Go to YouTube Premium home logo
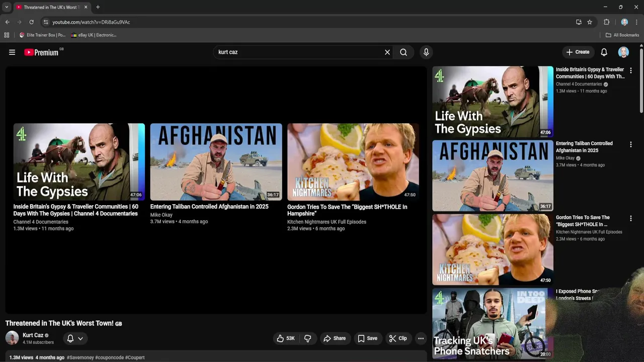The image size is (644, 362). pyautogui.click(x=41, y=52)
